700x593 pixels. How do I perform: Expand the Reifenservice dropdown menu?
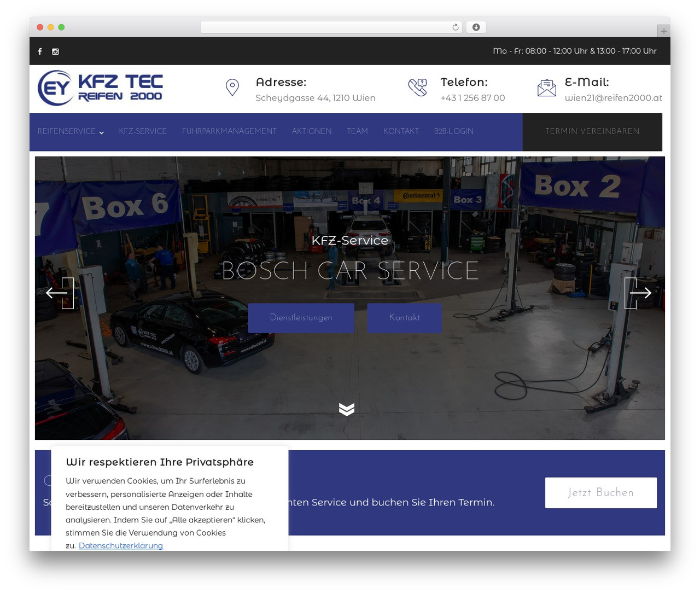(71, 131)
